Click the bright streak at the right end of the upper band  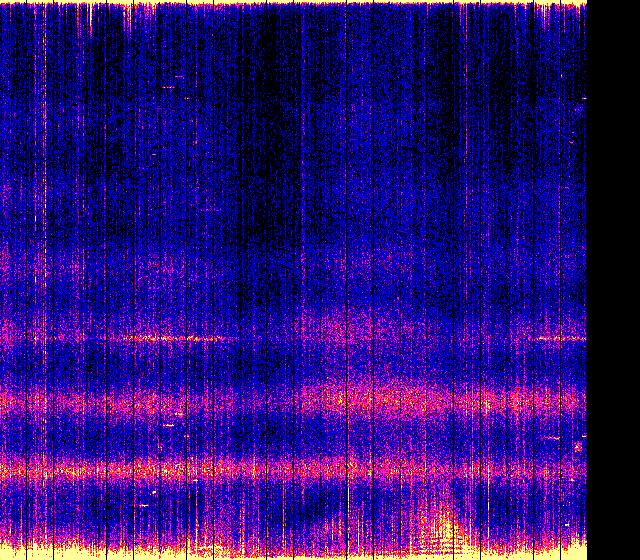point(560,339)
